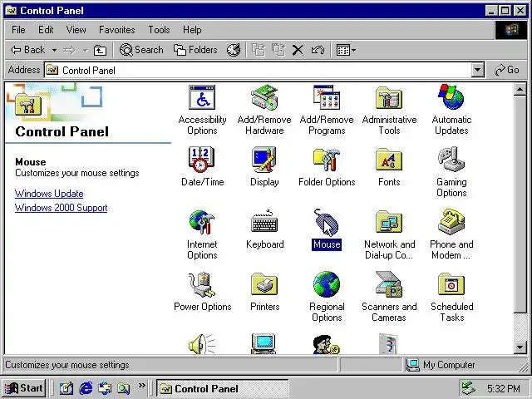532x399 pixels.
Task: Click the network tray icon
Action: pos(470,388)
